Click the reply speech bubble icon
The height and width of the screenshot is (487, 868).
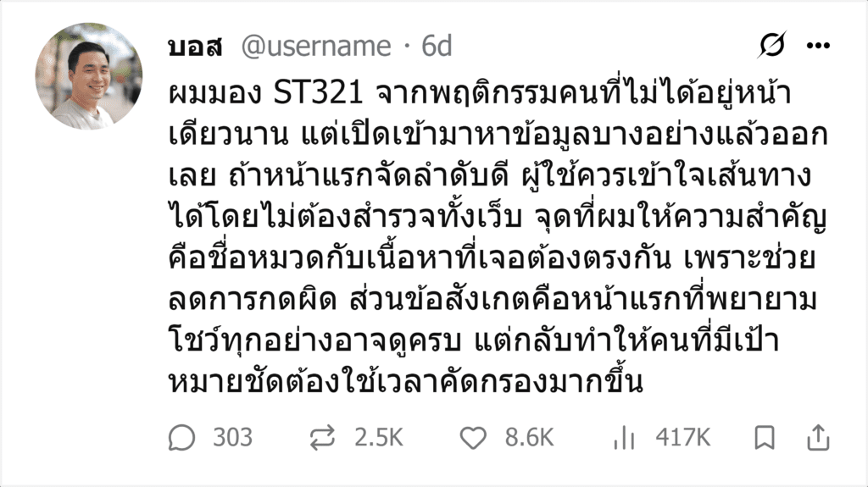pyautogui.click(x=181, y=438)
